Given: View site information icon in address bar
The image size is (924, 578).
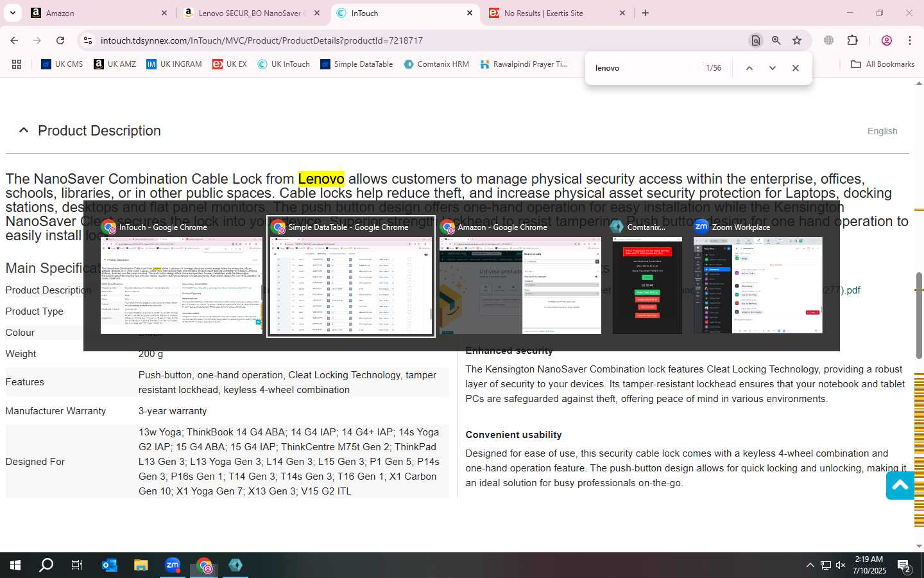Looking at the screenshot, I should coord(88,40).
